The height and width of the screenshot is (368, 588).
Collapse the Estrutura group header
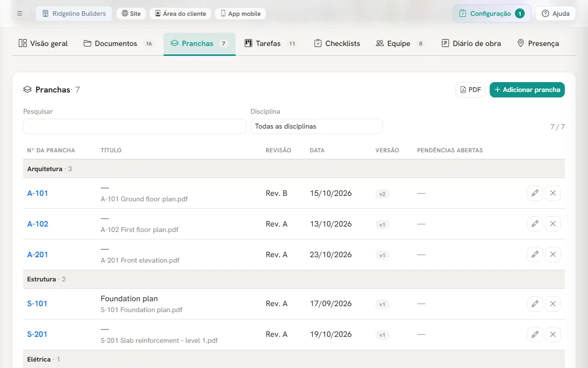[294, 279]
